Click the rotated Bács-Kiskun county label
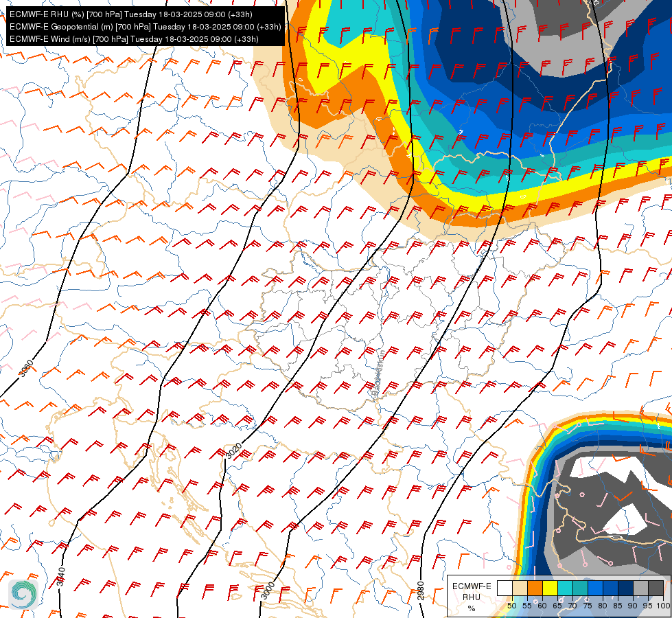 coord(378,372)
